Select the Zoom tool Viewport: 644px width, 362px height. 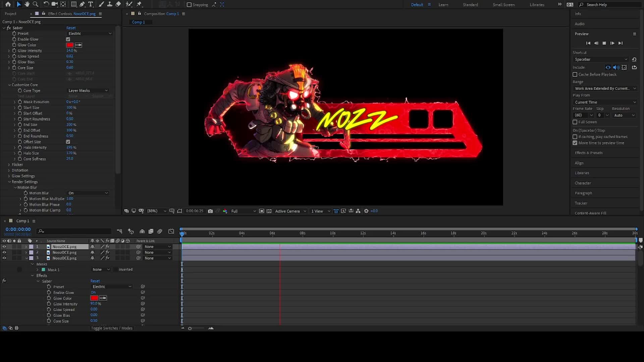(35, 4)
